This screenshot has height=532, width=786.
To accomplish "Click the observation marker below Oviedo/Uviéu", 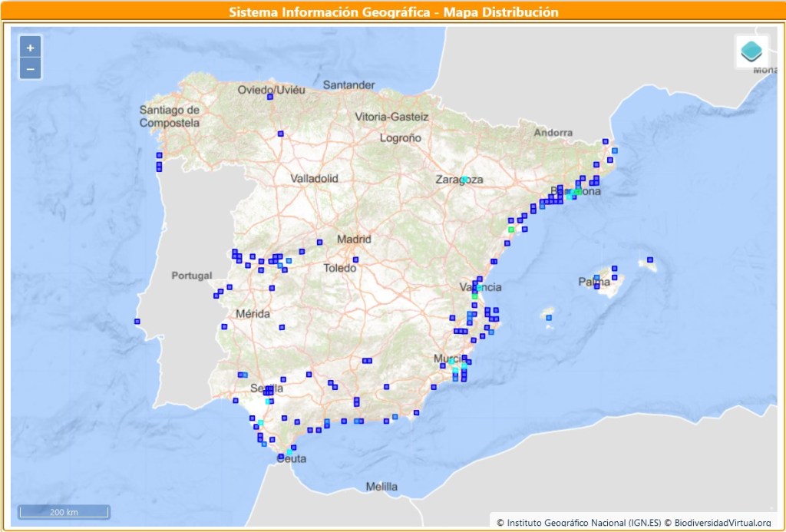I will pyautogui.click(x=270, y=97).
